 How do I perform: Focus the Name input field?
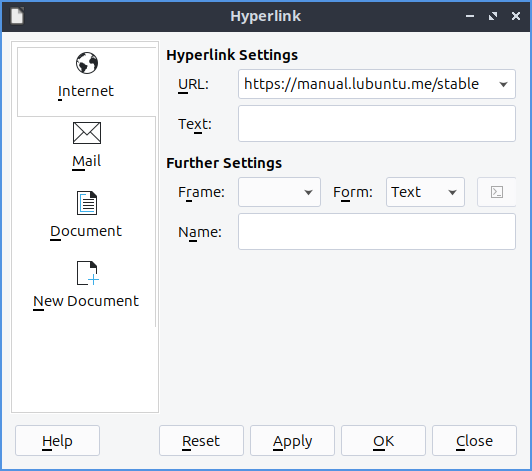377,232
